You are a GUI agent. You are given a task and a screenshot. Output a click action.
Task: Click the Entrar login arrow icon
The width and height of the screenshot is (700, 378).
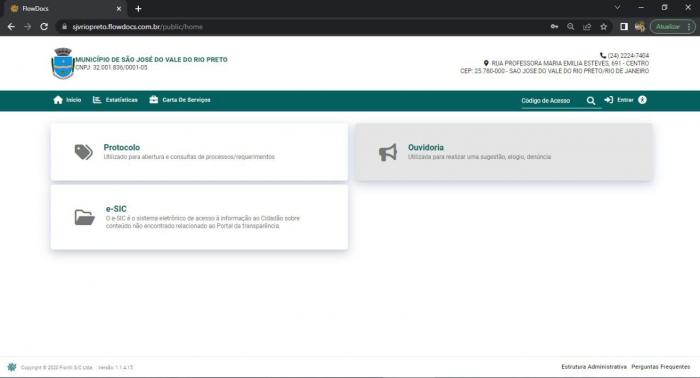(608, 100)
